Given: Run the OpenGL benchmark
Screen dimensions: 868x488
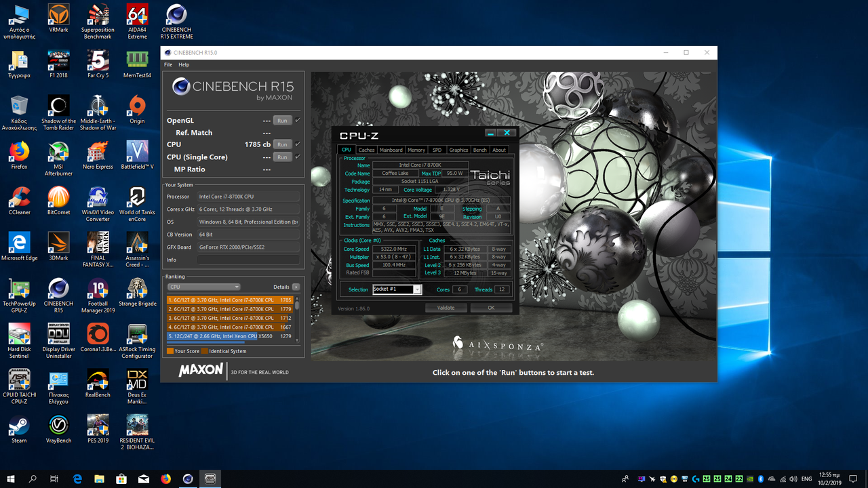Looking at the screenshot, I should pos(282,121).
